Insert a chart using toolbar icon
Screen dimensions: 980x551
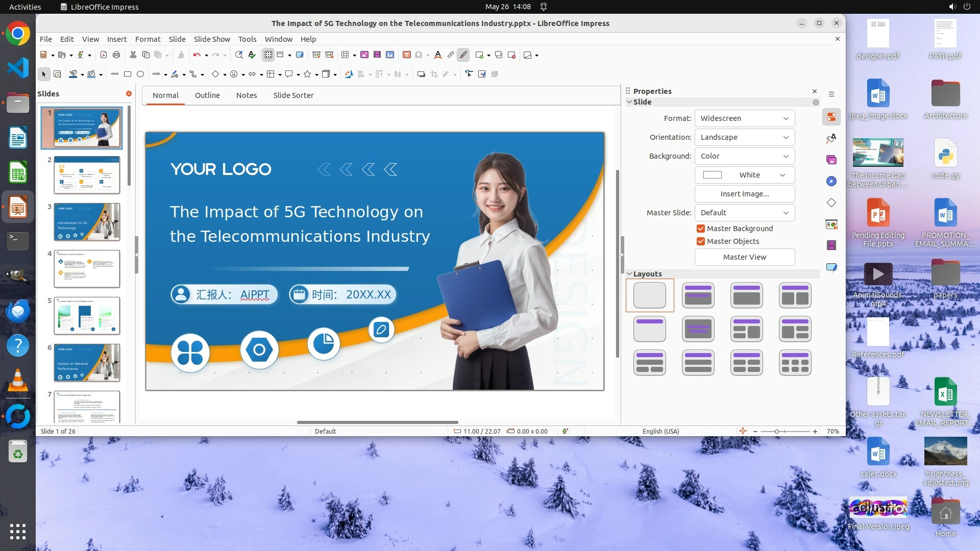pyautogui.click(x=390, y=55)
